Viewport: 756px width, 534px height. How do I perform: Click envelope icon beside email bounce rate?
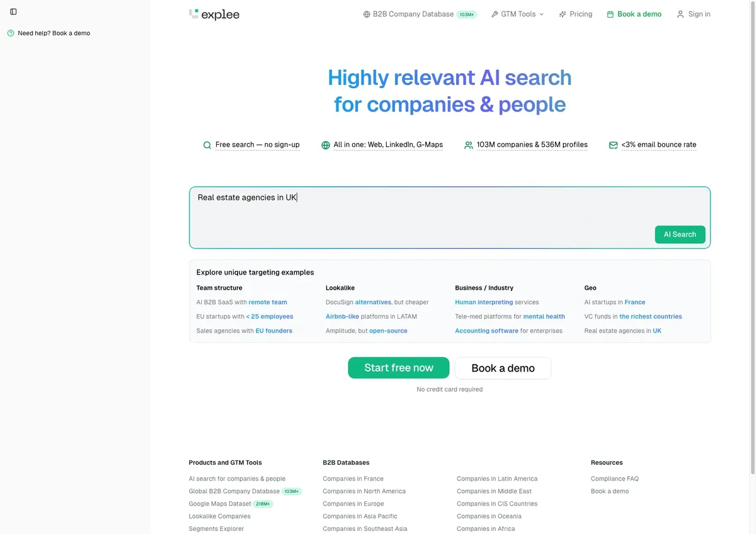[613, 145]
